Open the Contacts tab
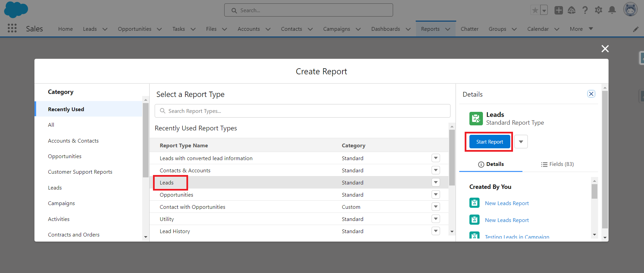 point(291,29)
